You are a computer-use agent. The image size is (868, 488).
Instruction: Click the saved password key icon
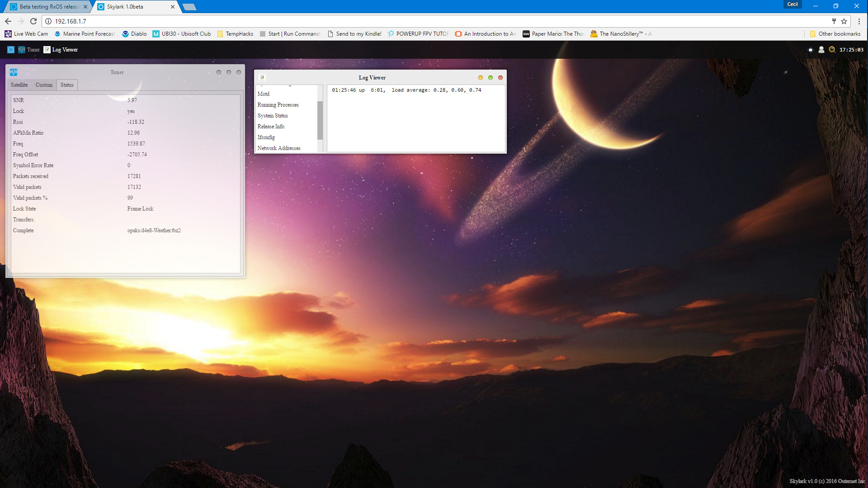(834, 21)
